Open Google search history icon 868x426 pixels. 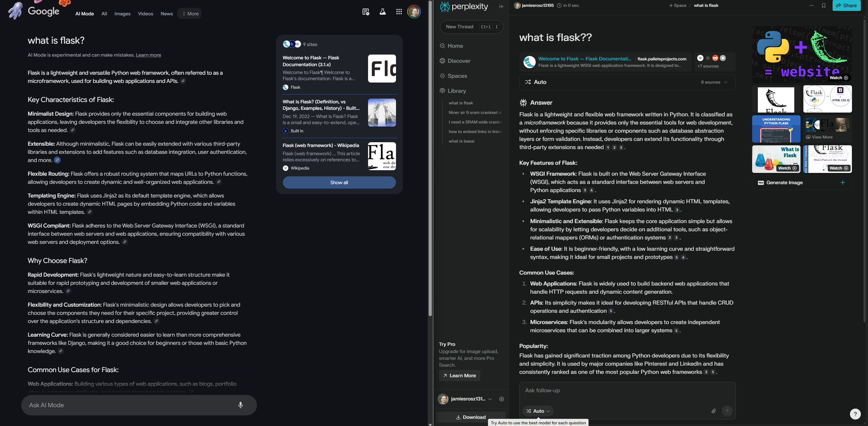(x=366, y=12)
